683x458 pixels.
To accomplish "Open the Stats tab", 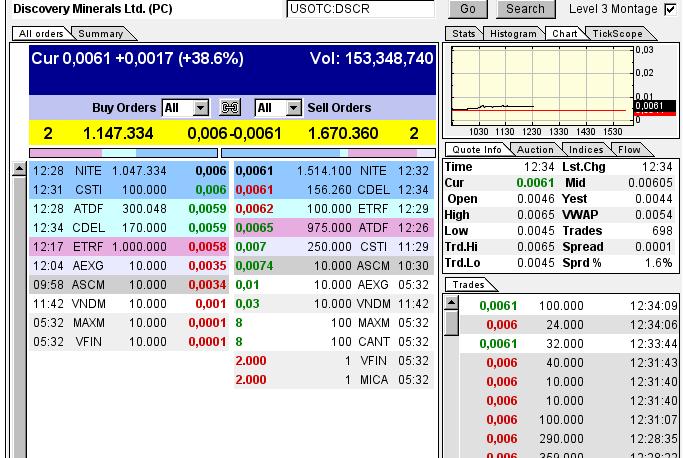I will (x=463, y=34).
